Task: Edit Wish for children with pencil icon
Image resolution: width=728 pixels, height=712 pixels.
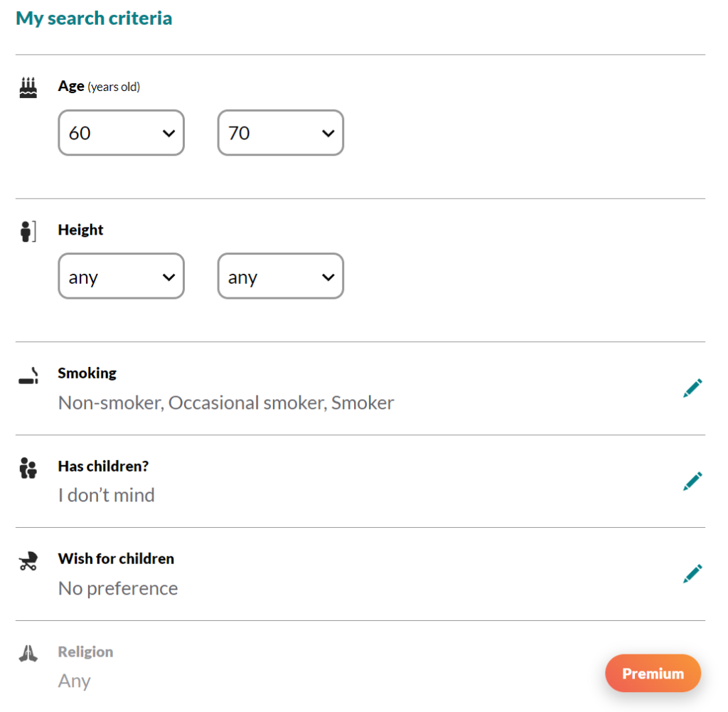Action: click(692, 573)
